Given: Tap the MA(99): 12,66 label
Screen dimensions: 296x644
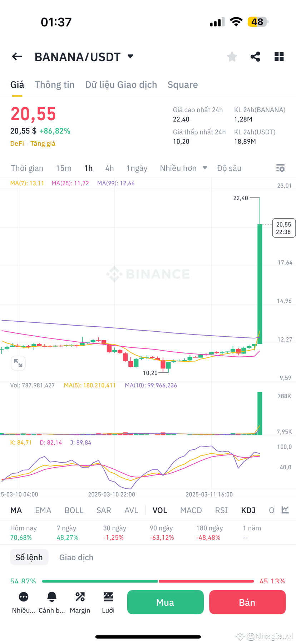Looking at the screenshot, I should (x=116, y=183).
